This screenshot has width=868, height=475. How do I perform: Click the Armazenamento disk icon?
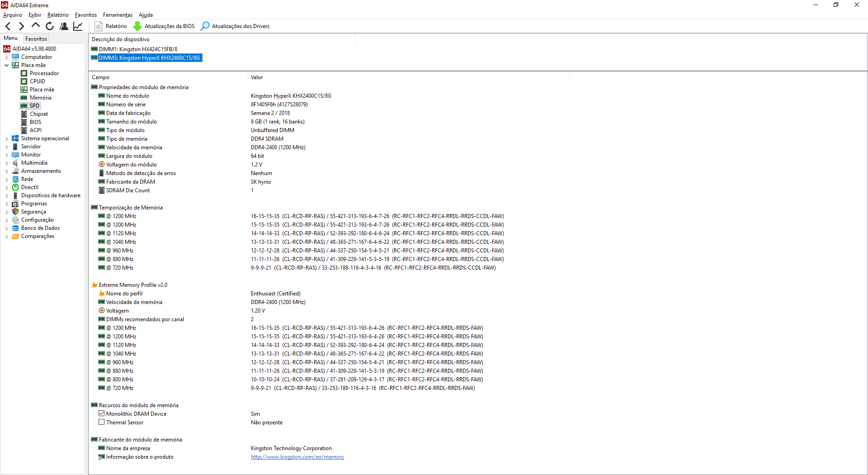(15, 171)
